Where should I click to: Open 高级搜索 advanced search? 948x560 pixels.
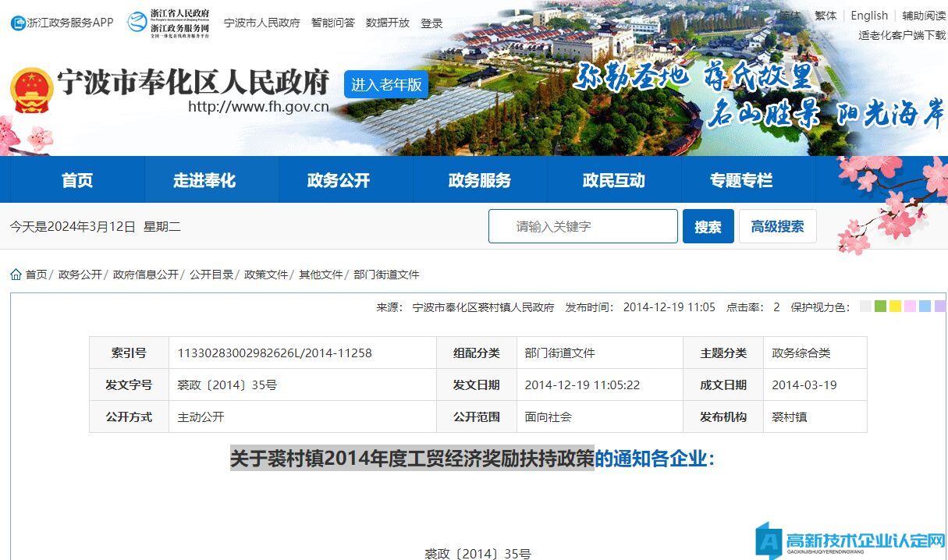[x=777, y=227]
